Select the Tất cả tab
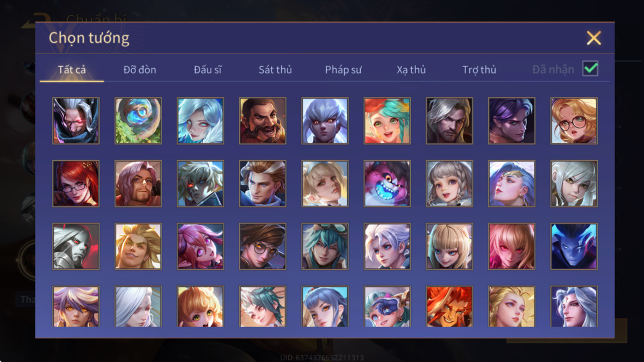Screen dimensions: 644x362 [72, 70]
